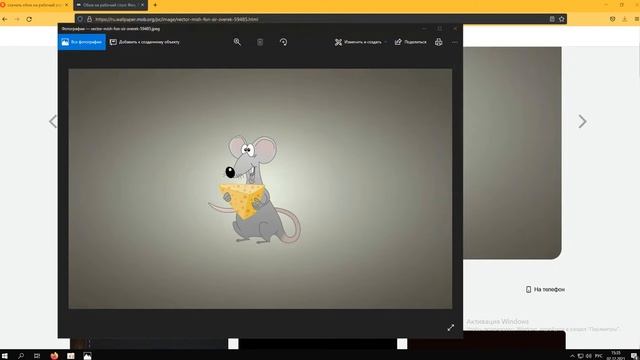The image size is (640, 360).
Task: Go to previous wallpaper in the browser
Action: coord(53,121)
